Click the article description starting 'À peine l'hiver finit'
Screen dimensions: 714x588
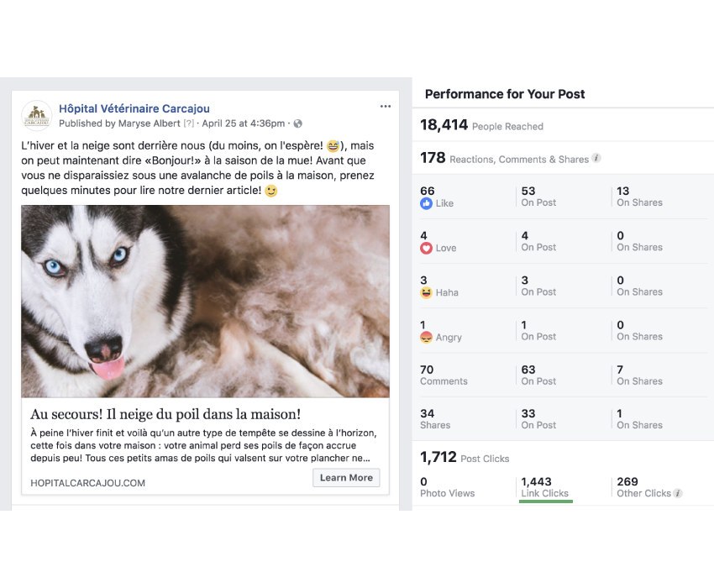coord(203,445)
